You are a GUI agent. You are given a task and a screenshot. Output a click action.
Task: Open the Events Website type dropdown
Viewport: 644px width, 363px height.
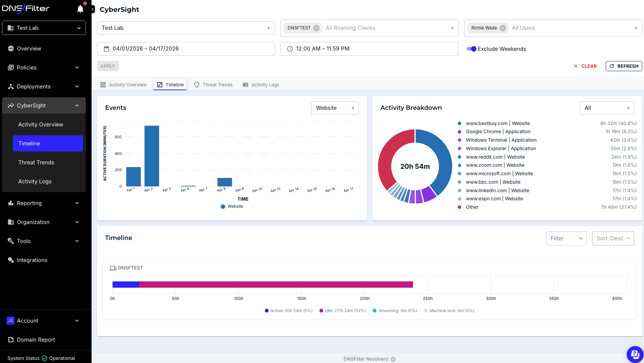click(335, 108)
